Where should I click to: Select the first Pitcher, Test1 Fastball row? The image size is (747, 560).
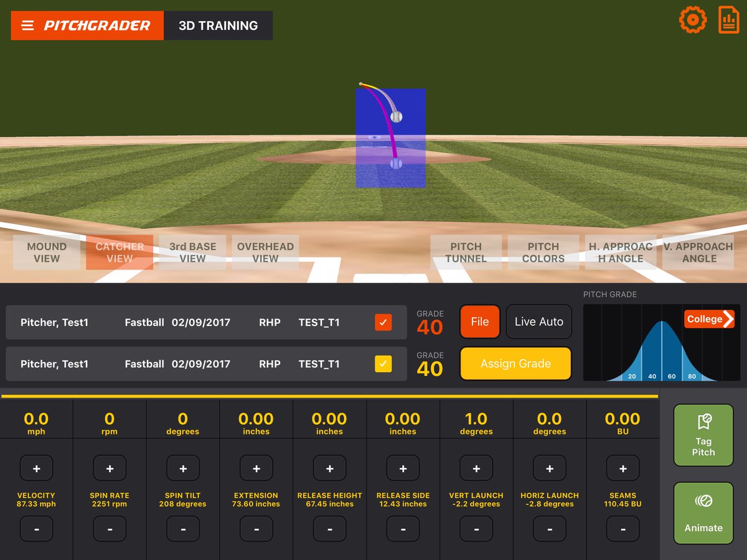coord(206,322)
